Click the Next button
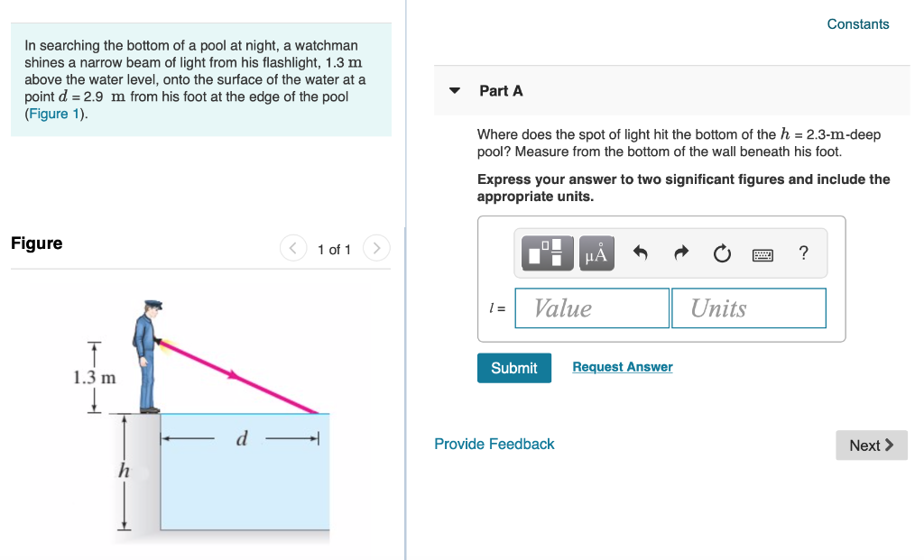 (x=870, y=445)
